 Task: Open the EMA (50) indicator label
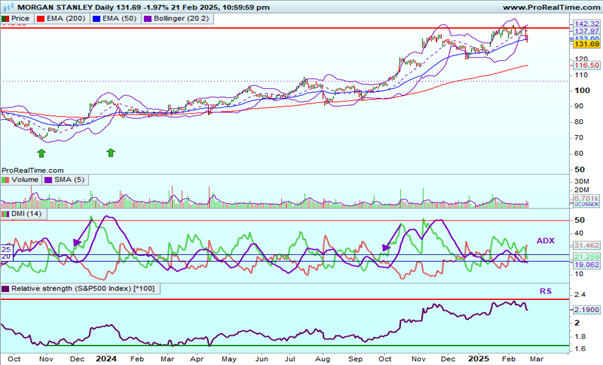tap(119, 18)
